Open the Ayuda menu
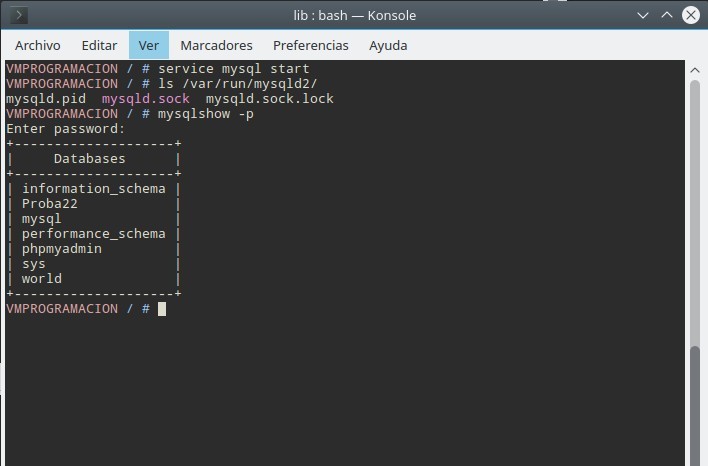708x466 pixels. click(x=388, y=46)
